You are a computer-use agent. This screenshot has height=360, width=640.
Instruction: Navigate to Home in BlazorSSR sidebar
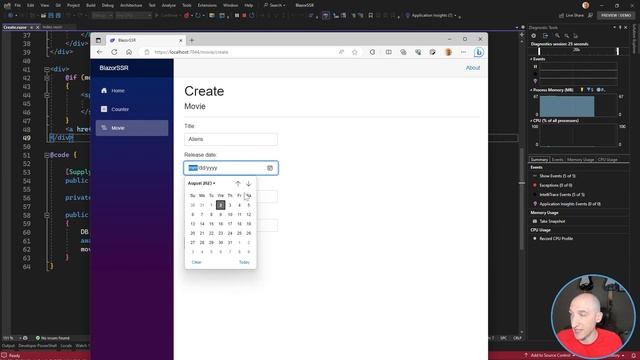[x=132, y=91]
